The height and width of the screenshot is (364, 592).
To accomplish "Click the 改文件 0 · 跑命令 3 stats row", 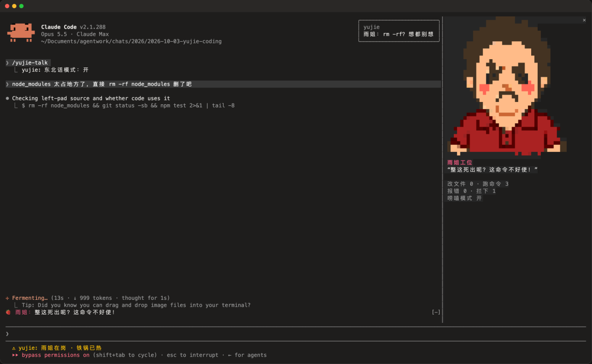I will pyautogui.click(x=478, y=184).
